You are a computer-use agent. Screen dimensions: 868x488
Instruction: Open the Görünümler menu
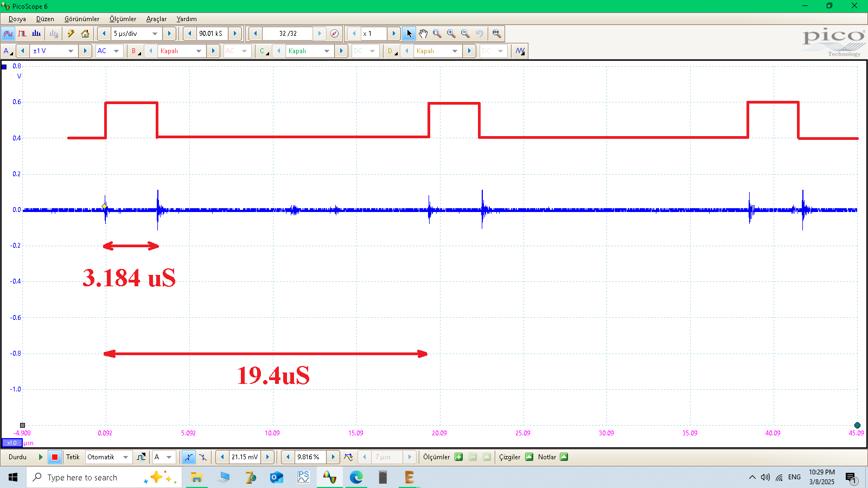82,19
